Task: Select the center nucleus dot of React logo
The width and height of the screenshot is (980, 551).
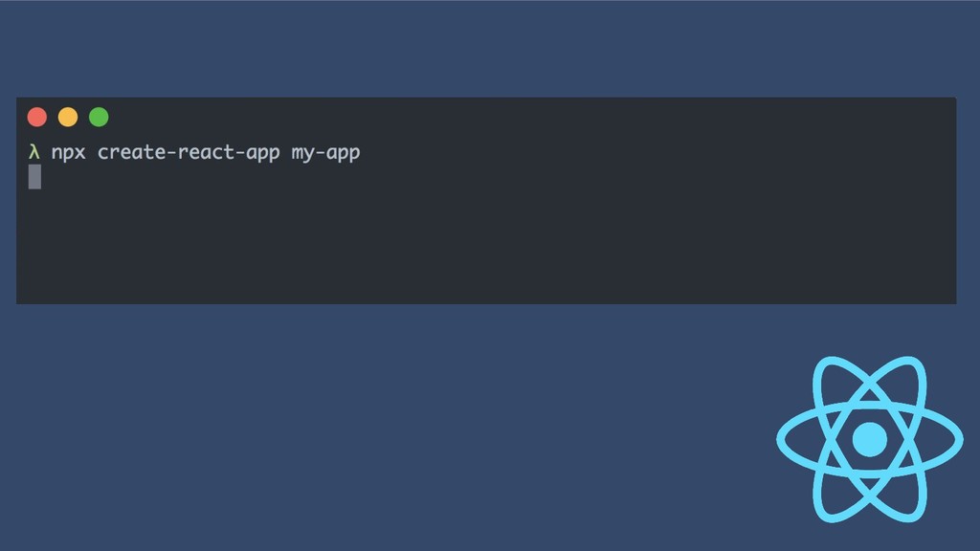Action: pyautogui.click(x=869, y=439)
